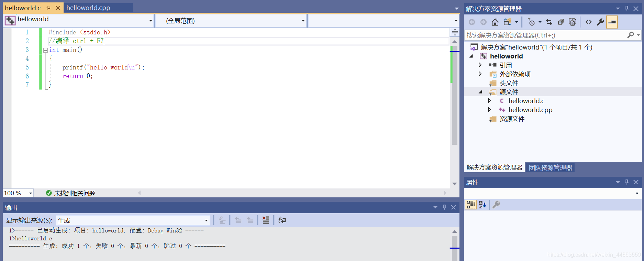Open the document tabs overflow dropdown
Screen dimensions: 644x261
[x=456, y=8]
